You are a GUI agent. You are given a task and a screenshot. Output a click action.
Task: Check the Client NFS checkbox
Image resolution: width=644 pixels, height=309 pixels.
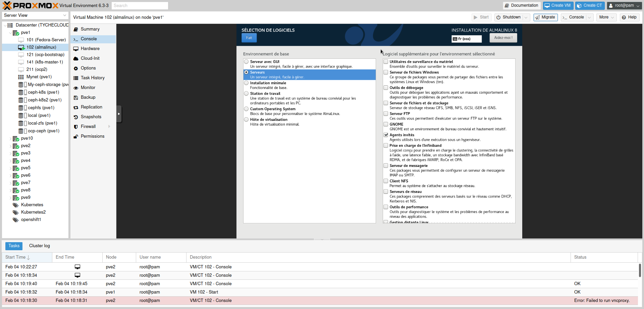[x=386, y=181]
